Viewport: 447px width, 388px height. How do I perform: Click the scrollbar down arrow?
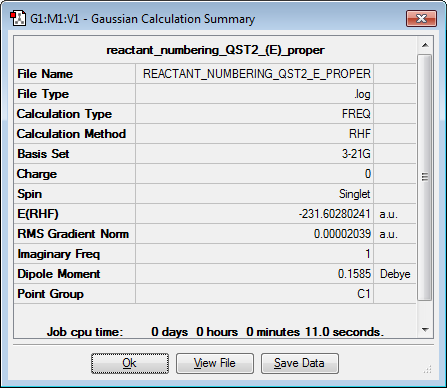[425, 330]
